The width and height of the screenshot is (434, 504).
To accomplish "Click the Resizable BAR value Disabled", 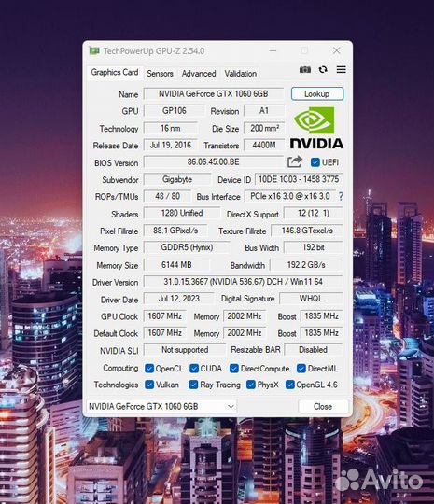I will pos(313,350).
